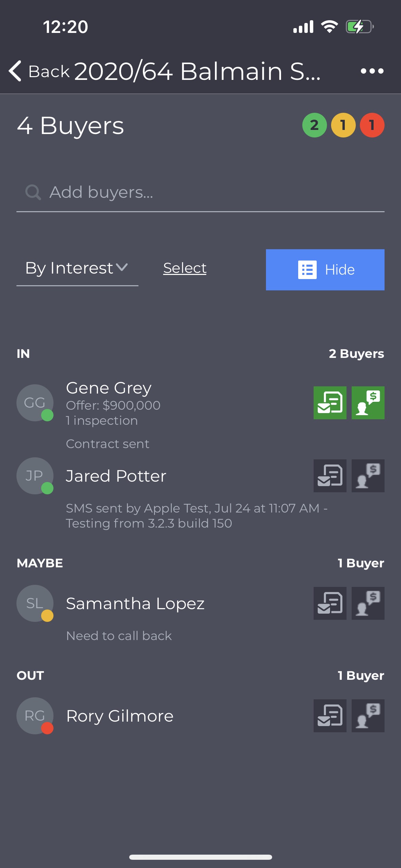The width and height of the screenshot is (401, 868).
Task: Tap Samantha Lopez's offer icon
Action: pos(368,603)
